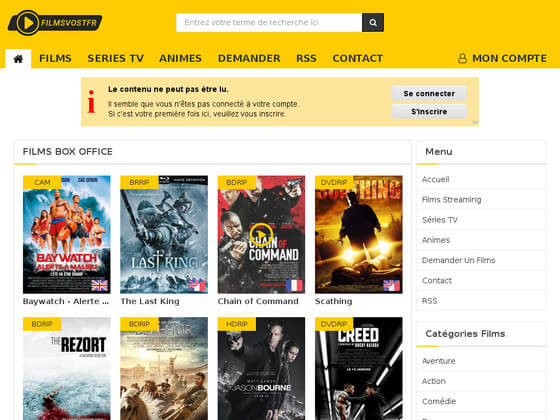The image size is (560, 420).
Task: Click the BDRIP badge on Chain of Command
Action: coord(236,182)
